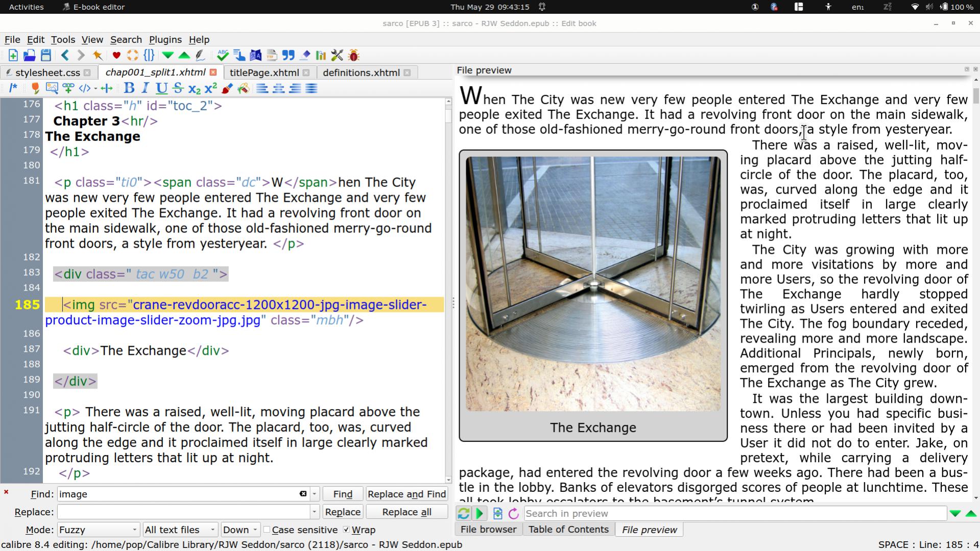Screen dimensions: 980x551
Task: Open the manage fonts TTF icon
Action: [x=272, y=56]
